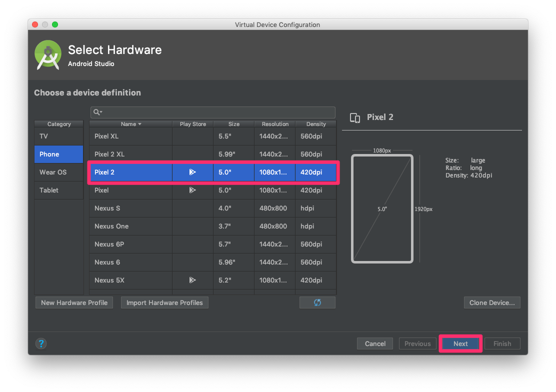The image size is (556, 392).
Task: Click the Pixel 2 device preview outline
Action: tap(382, 208)
